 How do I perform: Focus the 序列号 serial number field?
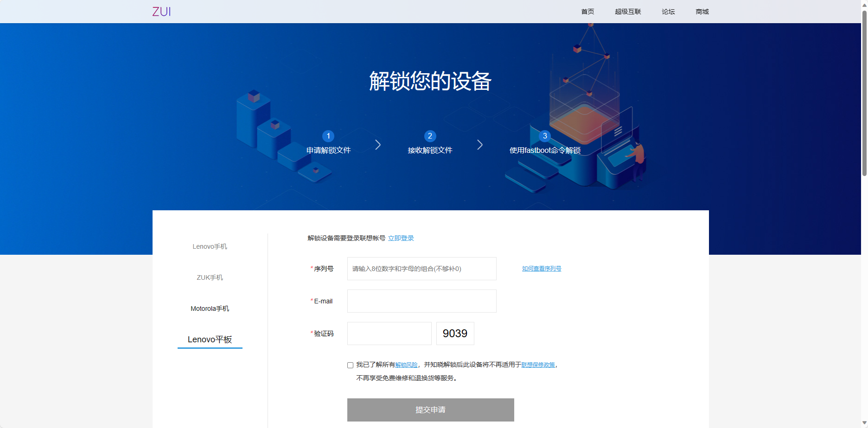point(422,269)
